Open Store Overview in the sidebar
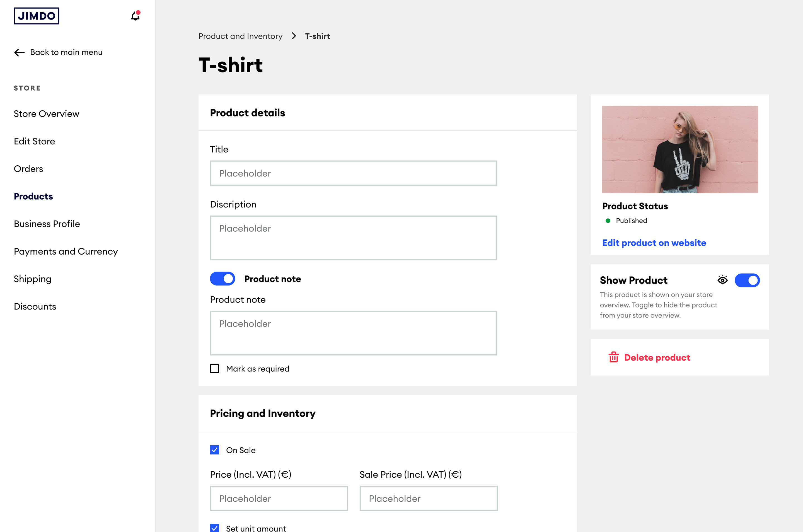Screen dimensions: 803x532 coord(47,114)
